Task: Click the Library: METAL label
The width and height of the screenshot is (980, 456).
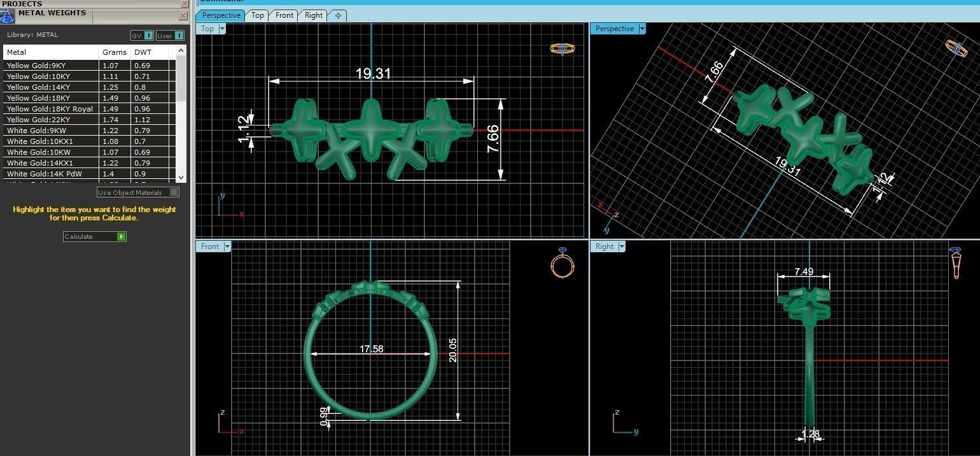Action: tap(32, 35)
